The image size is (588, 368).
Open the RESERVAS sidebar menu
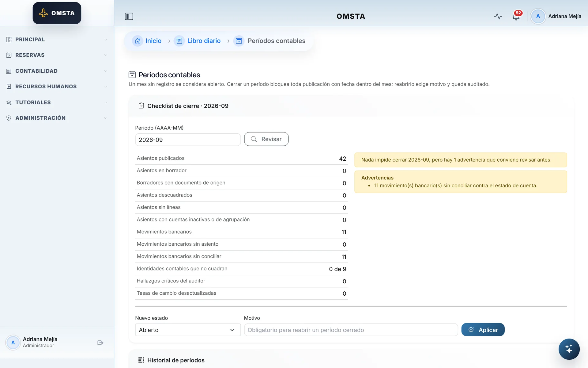click(57, 55)
